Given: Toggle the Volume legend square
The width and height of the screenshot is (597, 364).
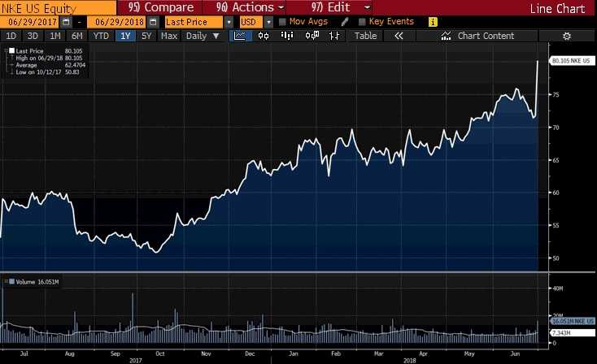Looking at the screenshot, I should coord(12,282).
